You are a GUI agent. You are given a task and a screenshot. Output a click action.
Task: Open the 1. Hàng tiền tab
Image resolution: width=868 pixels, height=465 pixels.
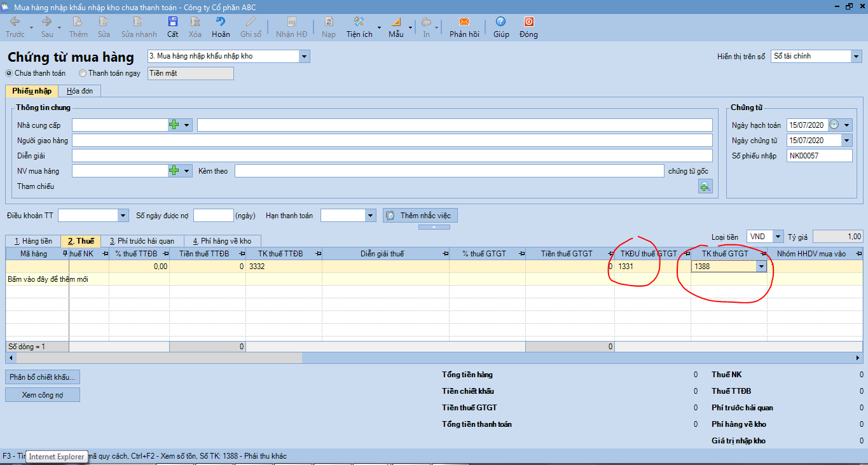pos(33,241)
